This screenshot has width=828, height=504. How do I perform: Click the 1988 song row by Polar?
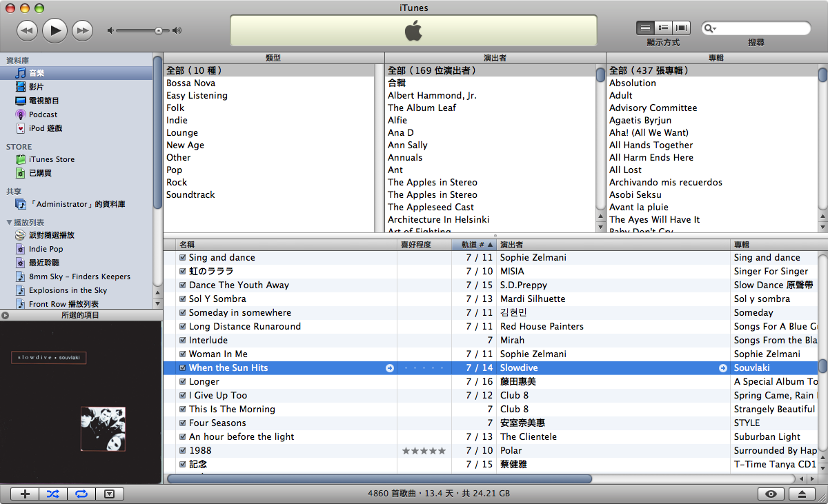490,450
